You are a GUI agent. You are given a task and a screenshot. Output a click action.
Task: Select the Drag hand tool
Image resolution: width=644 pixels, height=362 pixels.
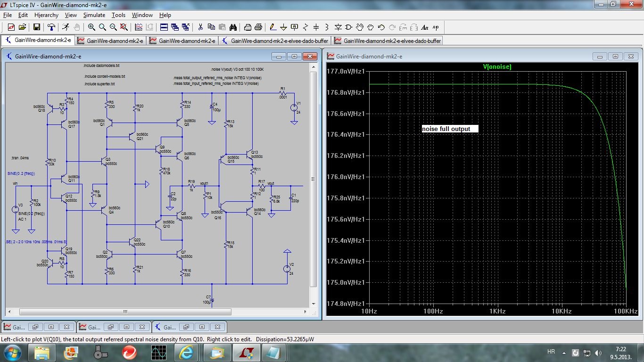click(371, 27)
